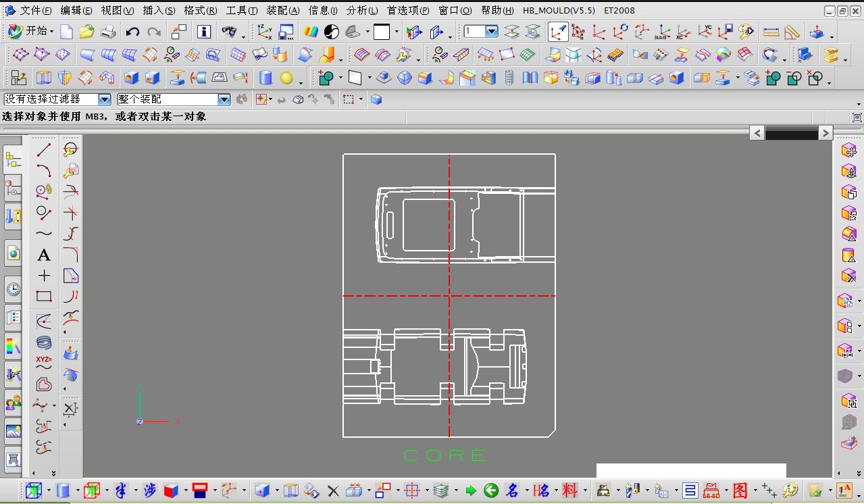This screenshot has width=864, height=504.
Task: Open the 整个装配 scope dropdown
Action: click(x=224, y=99)
